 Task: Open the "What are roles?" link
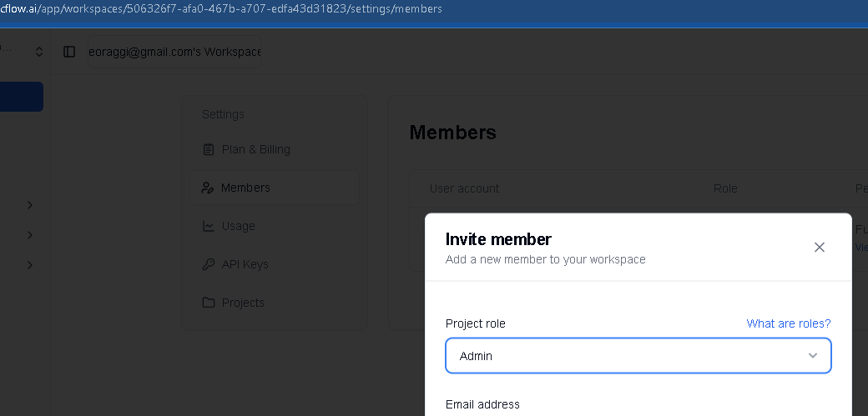(788, 323)
